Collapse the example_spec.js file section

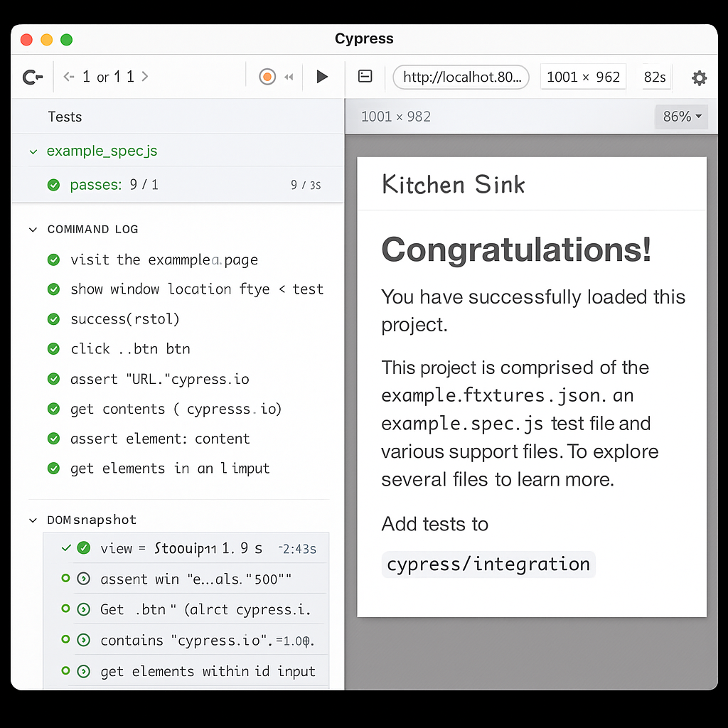click(33, 151)
